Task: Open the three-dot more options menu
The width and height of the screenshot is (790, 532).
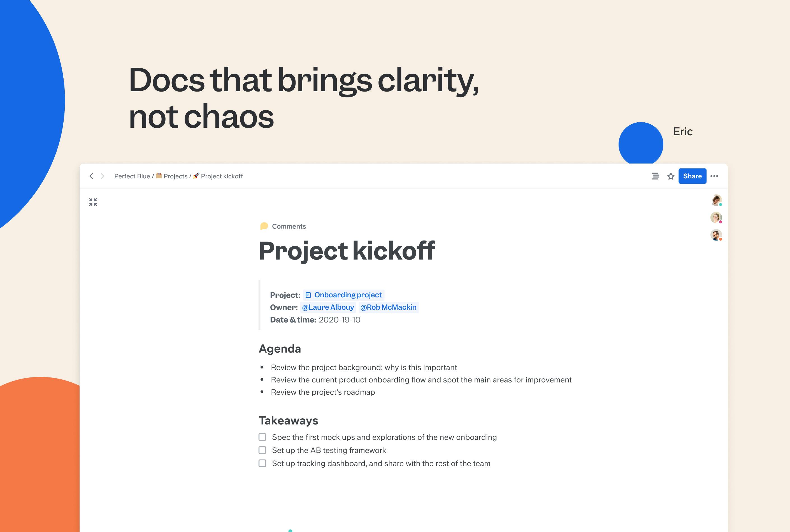Action: click(x=714, y=176)
